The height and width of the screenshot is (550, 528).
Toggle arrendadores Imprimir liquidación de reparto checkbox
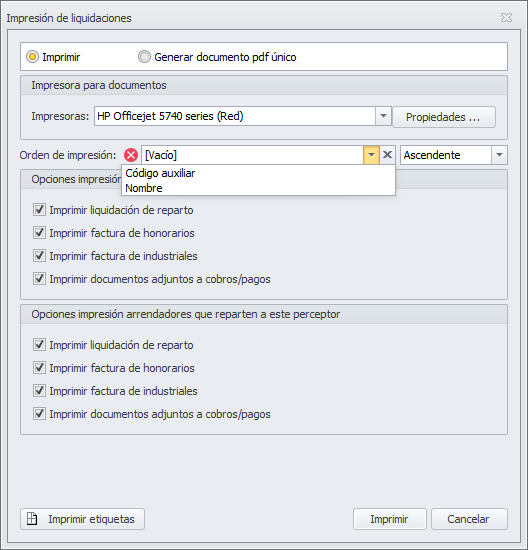(x=39, y=345)
